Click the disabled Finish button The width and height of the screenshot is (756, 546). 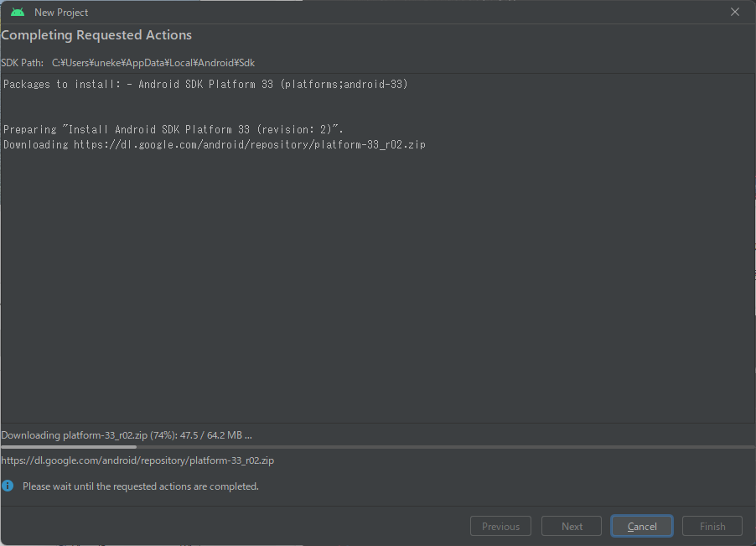(x=712, y=526)
